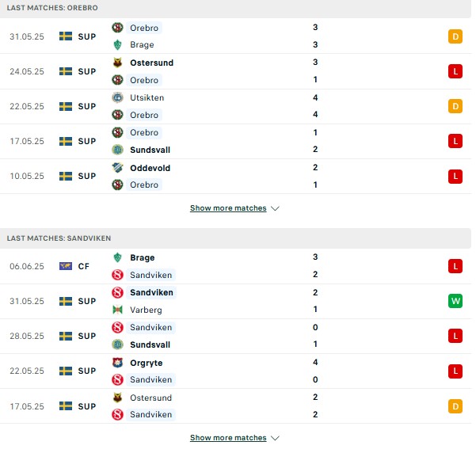
Task: Open Utsikten team name link
Action: (x=147, y=97)
